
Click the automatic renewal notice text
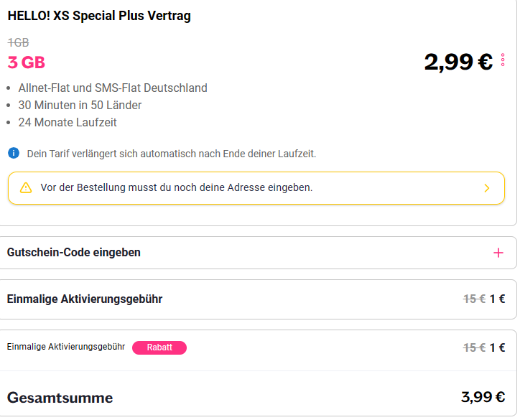coord(172,154)
